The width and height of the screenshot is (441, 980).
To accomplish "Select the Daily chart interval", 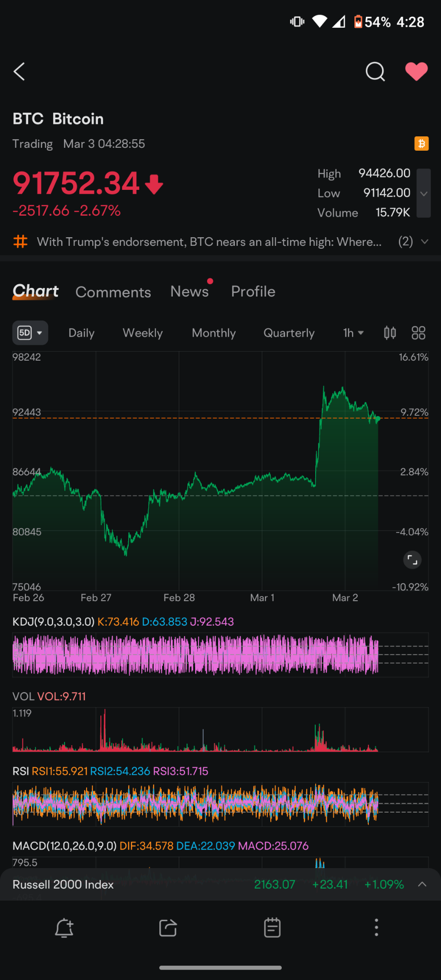I will (x=81, y=333).
